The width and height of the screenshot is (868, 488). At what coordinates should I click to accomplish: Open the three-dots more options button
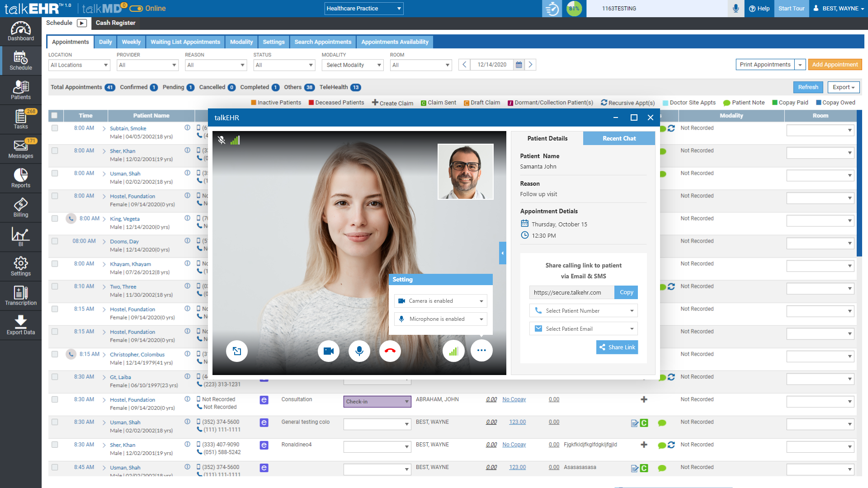coord(481,351)
